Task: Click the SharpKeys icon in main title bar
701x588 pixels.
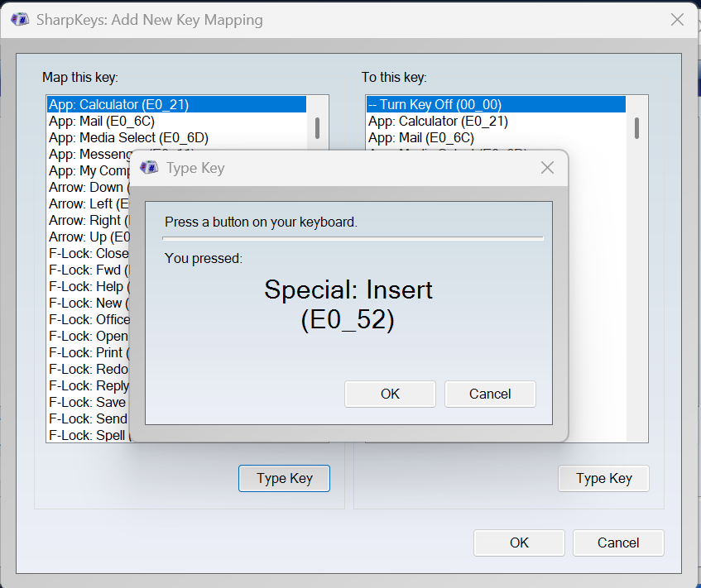Action: (x=20, y=19)
